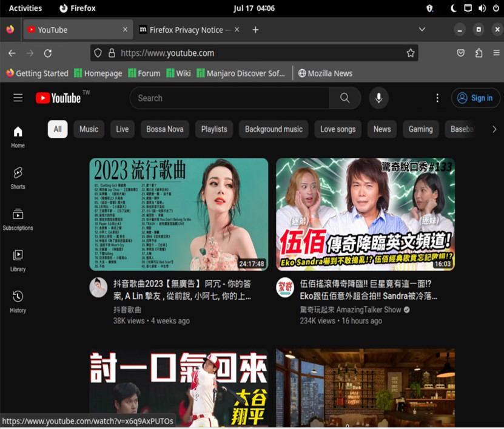This screenshot has height=429, width=504.
Task: Play the 大谷翔平 baseball video thumbnail
Action: [179, 388]
